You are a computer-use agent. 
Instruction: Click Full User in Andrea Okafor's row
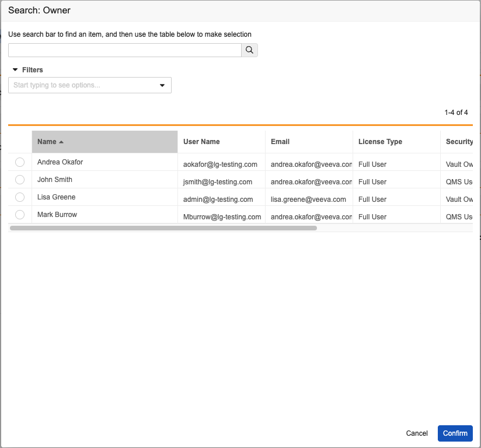point(372,164)
